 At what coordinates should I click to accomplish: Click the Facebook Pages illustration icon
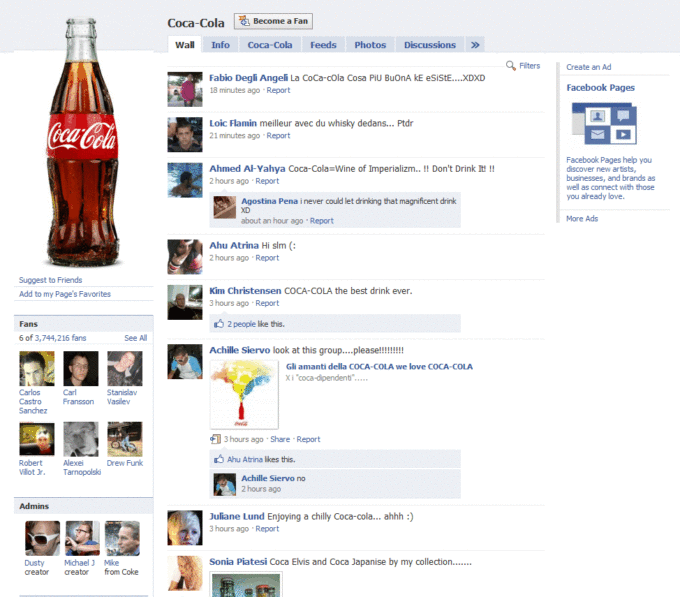tap(604, 124)
